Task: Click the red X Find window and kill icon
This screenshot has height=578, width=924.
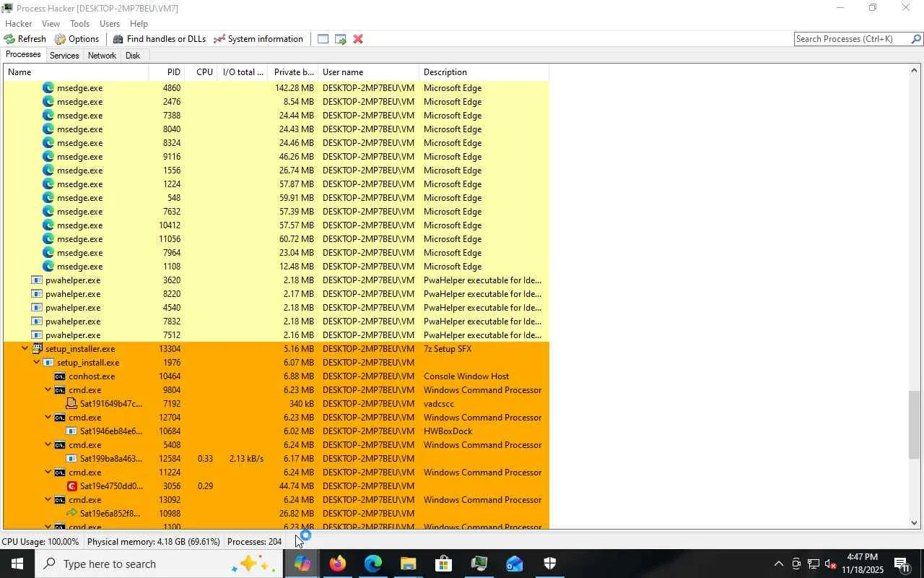Action: point(358,39)
